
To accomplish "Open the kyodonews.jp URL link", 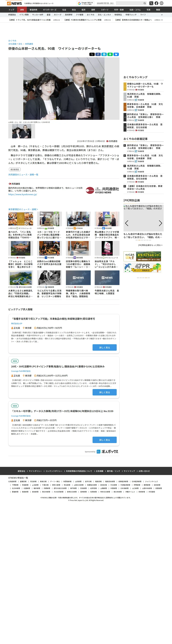I will (23, 195).
